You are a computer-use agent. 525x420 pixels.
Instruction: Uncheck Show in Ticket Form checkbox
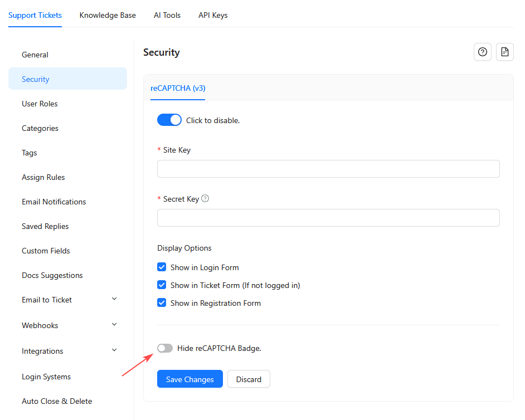[x=162, y=285]
